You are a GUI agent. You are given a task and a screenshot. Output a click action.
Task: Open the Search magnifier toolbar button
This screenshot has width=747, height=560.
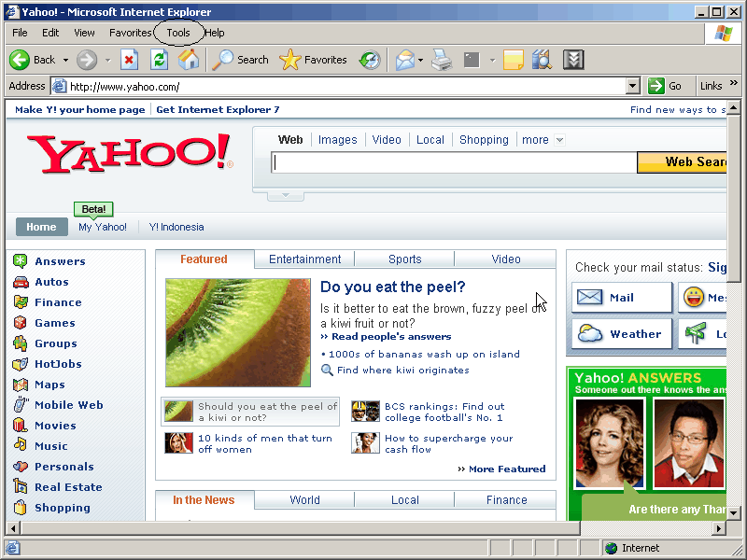240,60
